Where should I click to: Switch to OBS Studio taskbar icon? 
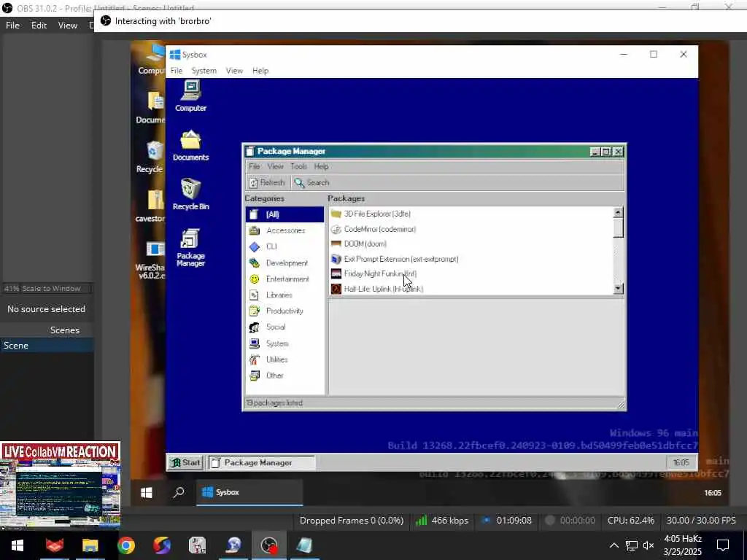click(269, 545)
